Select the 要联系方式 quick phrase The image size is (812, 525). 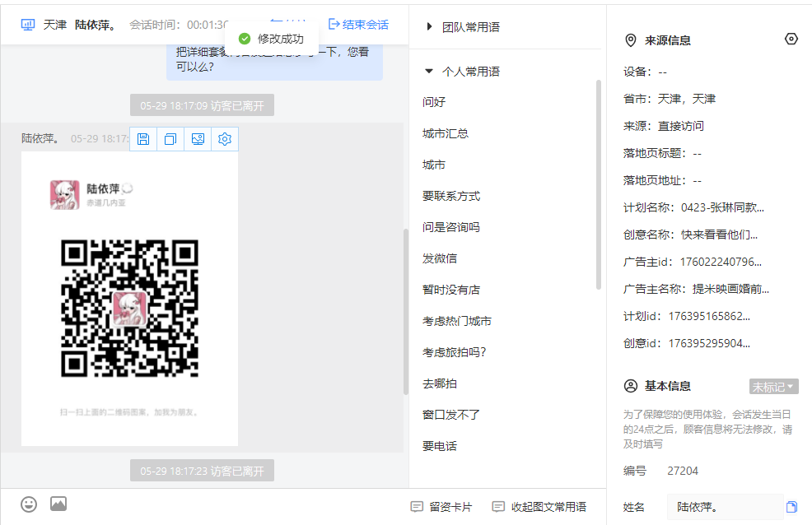pos(451,196)
